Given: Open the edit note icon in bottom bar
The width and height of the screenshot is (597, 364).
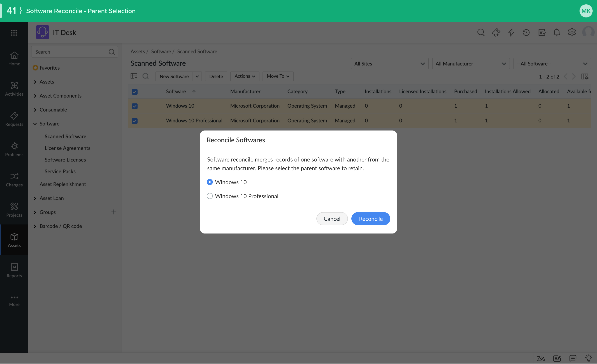Looking at the screenshot, I should (x=557, y=358).
